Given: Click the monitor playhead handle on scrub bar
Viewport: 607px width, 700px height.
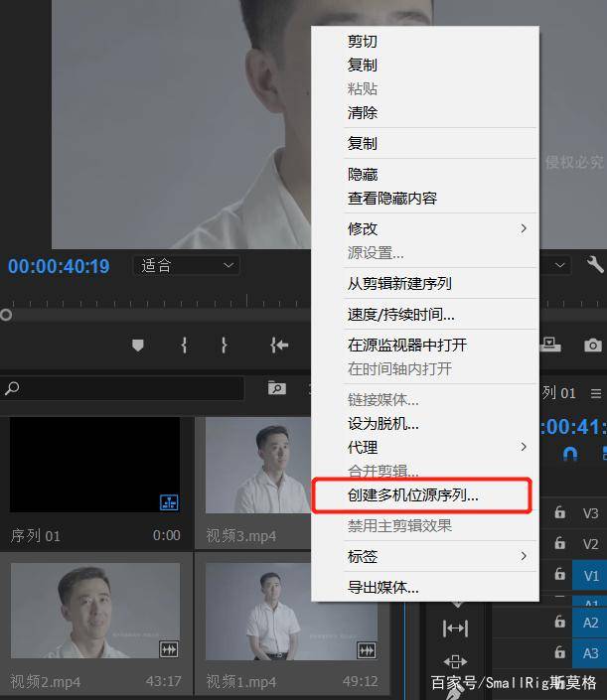Looking at the screenshot, I should 6,315.
